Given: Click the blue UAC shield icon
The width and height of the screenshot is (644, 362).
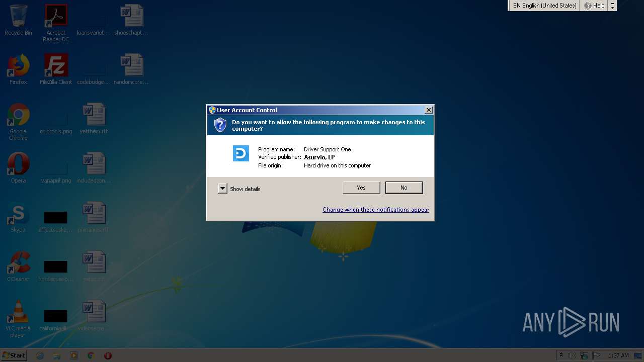Looking at the screenshot, I should coord(220,125).
